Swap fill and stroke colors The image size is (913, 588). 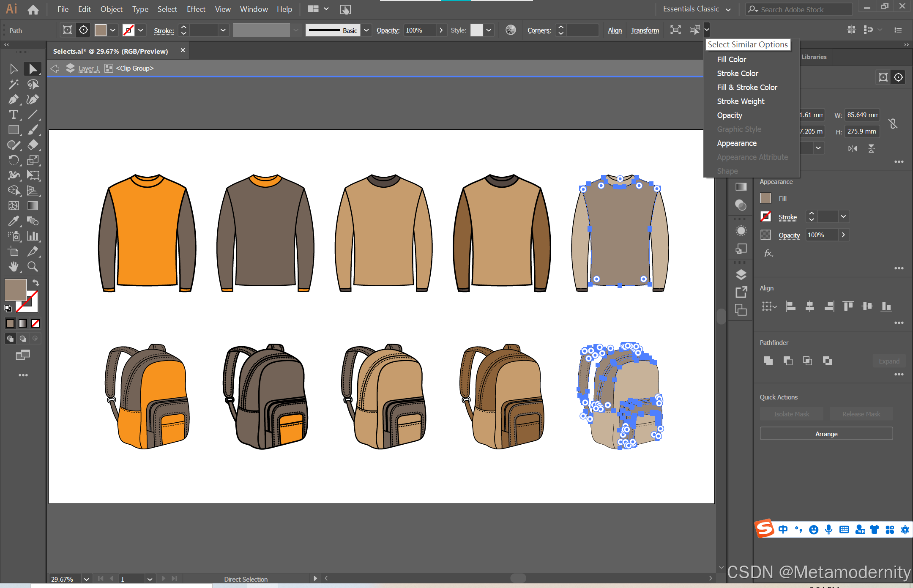point(36,282)
